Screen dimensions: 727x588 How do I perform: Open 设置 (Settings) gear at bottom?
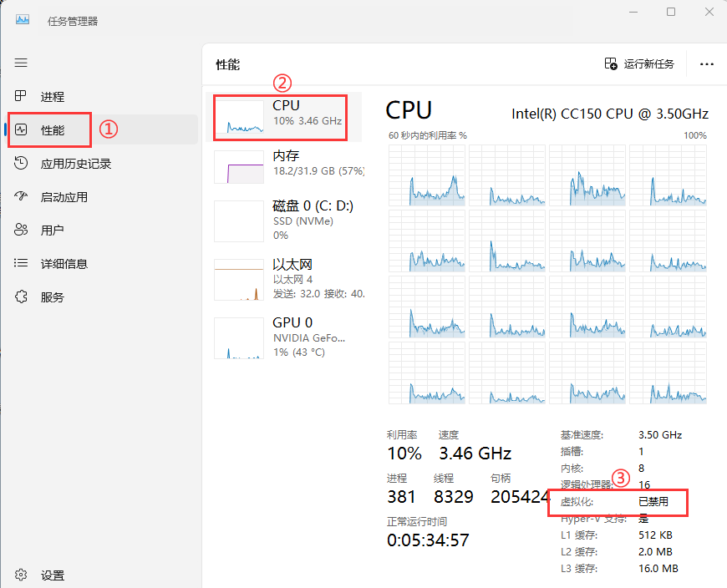(x=22, y=575)
